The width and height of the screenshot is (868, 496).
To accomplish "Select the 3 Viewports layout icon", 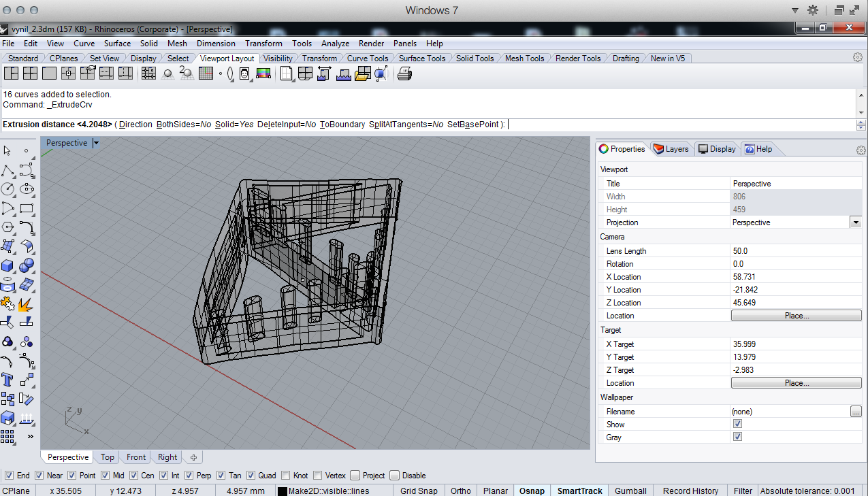I will (x=11, y=73).
